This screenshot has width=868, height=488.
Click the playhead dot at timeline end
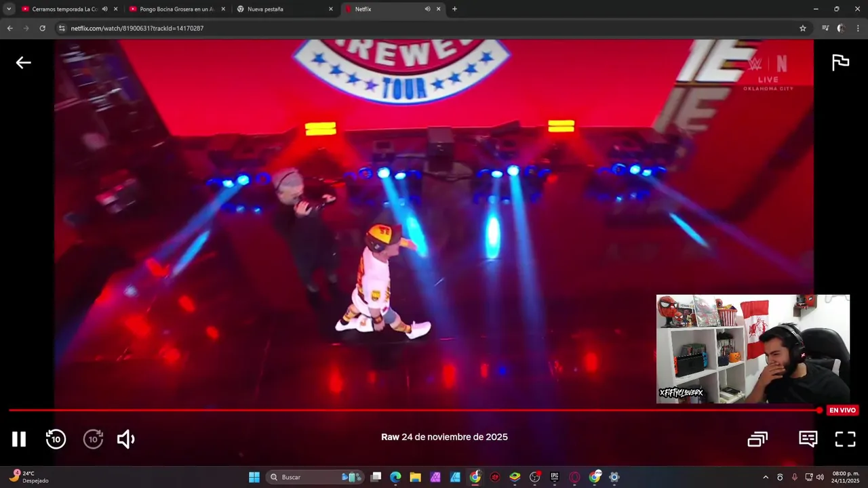(819, 410)
